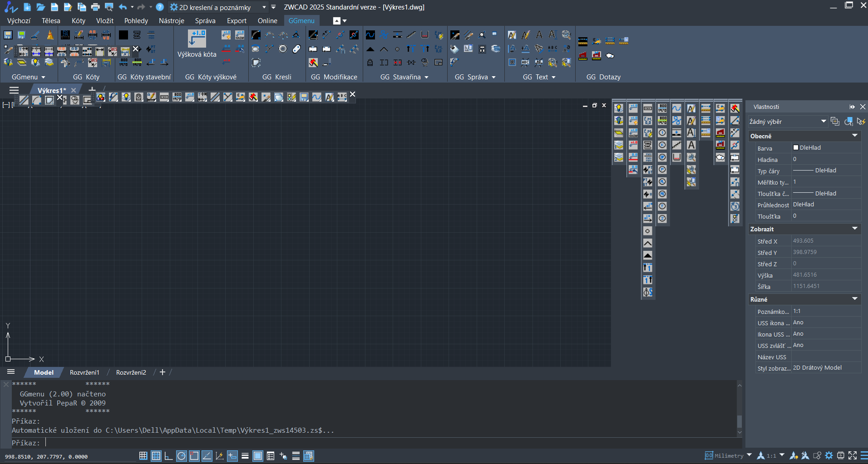868x464 pixels.
Task: Toggle object snap in the status bar
Action: 194,456
